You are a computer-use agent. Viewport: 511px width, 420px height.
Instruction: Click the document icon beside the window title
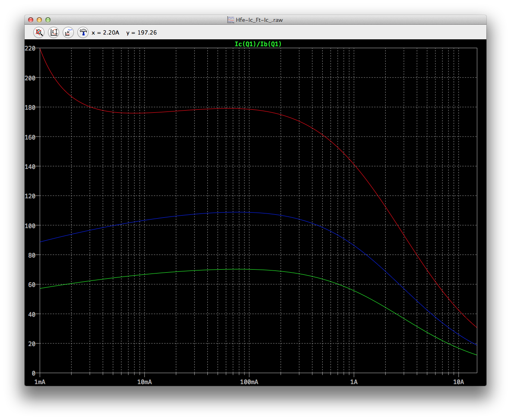[x=231, y=20]
